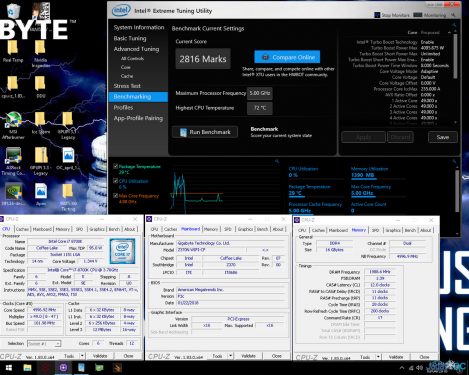The height and width of the screenshot is (375, 469).
Task: Select Advanced Tuning in XTU sidebar
Action: pos(136,49)
